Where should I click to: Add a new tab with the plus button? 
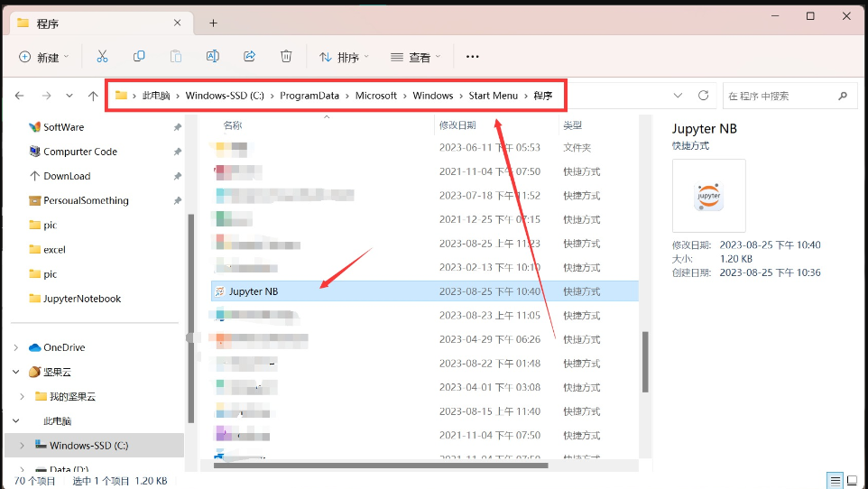coord(214,23)
